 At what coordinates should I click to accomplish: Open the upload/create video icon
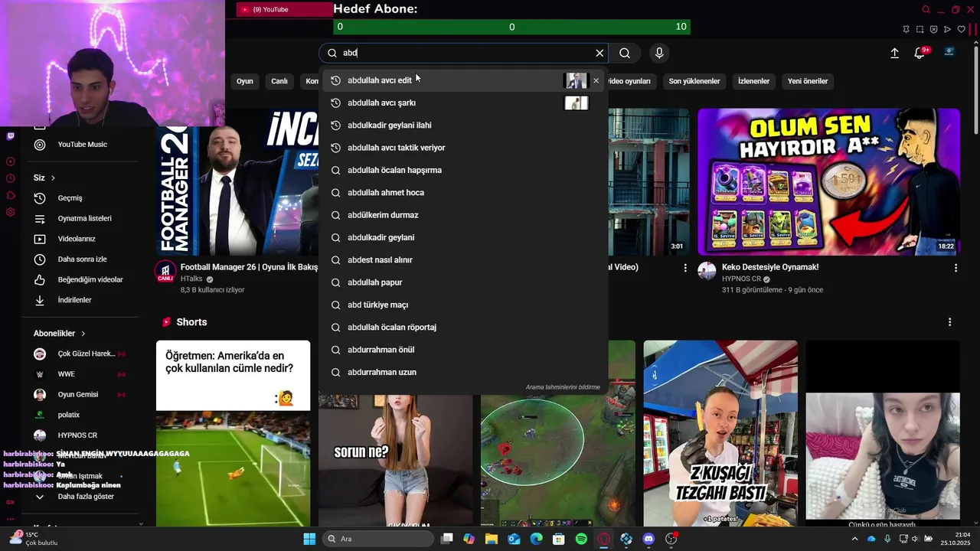point(894,53)
